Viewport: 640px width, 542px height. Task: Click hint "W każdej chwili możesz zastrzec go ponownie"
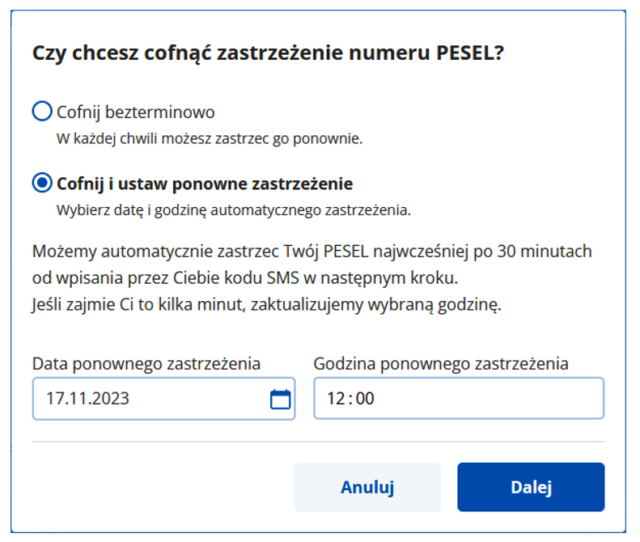(x=209, y=139)
